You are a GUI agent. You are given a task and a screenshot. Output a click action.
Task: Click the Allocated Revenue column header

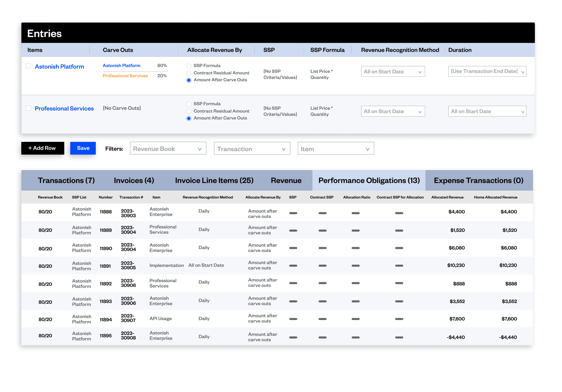447,197
